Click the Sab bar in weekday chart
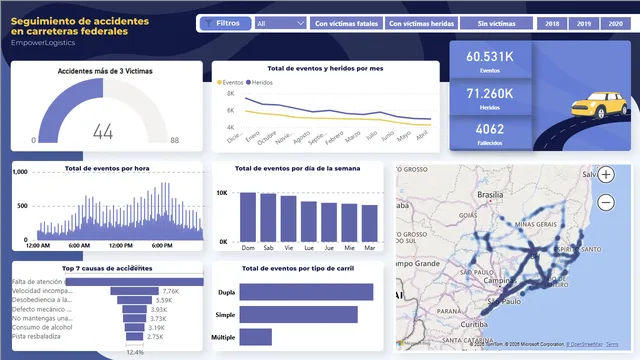This screenshot has height=360, width=640. point(268,218)
